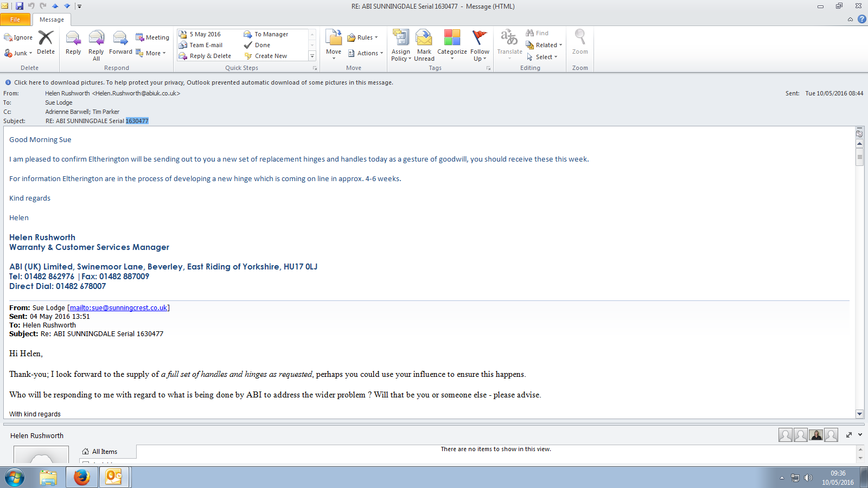
Task: Reply to Helen Rushworth's email
Action: point(73,44)
